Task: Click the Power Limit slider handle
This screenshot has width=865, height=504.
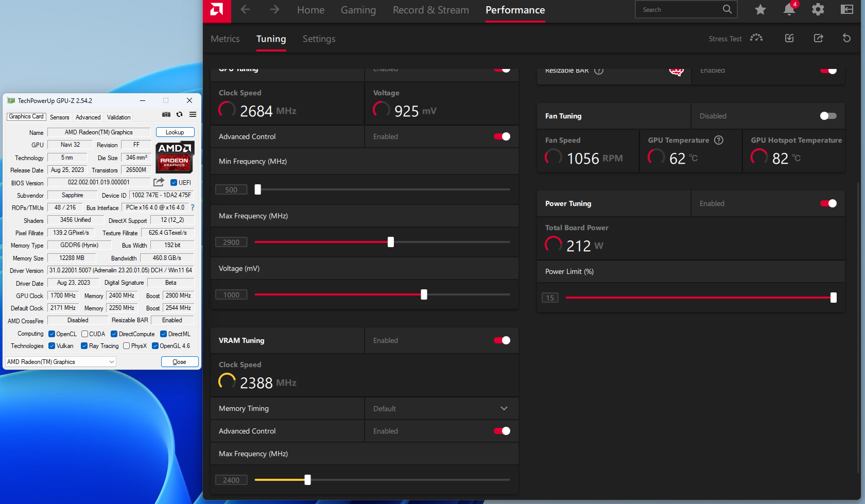Action: click(834, 298)
